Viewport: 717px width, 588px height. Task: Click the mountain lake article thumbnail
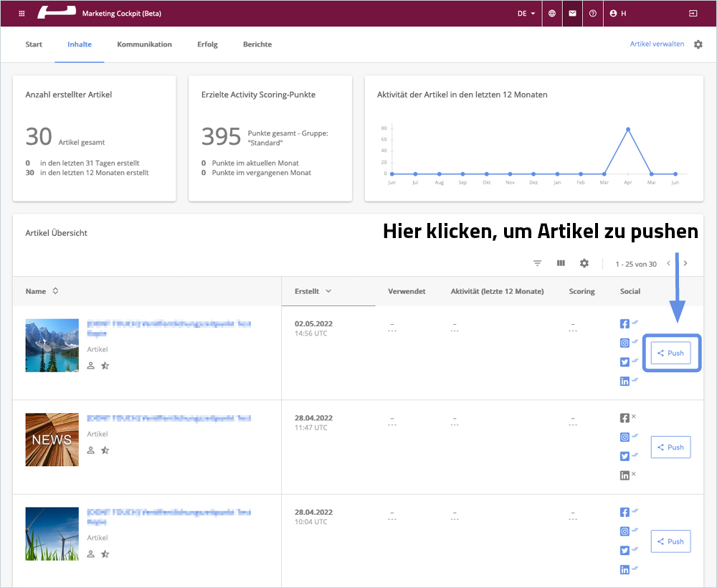tap(52, 345)
